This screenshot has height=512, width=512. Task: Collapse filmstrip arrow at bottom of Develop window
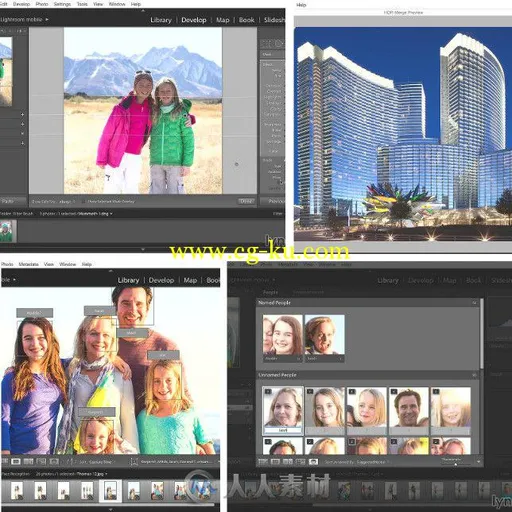pyautogui.click(x=143, y=249)
